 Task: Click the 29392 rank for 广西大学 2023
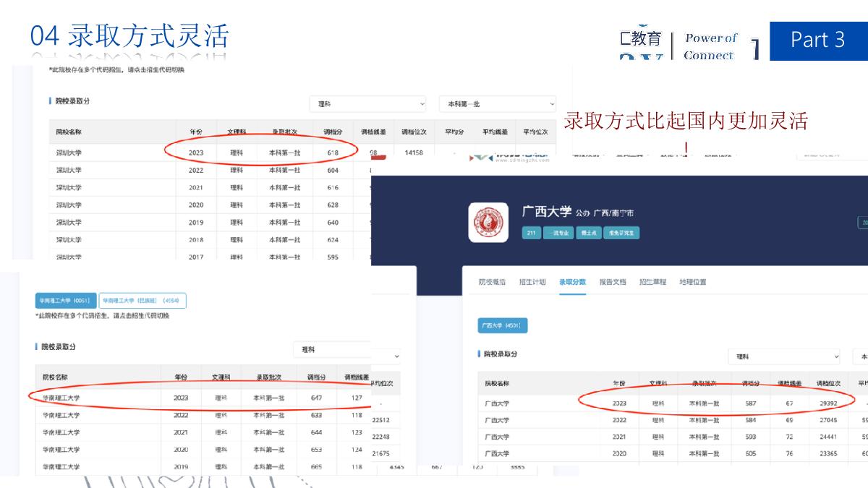[827, 403]
